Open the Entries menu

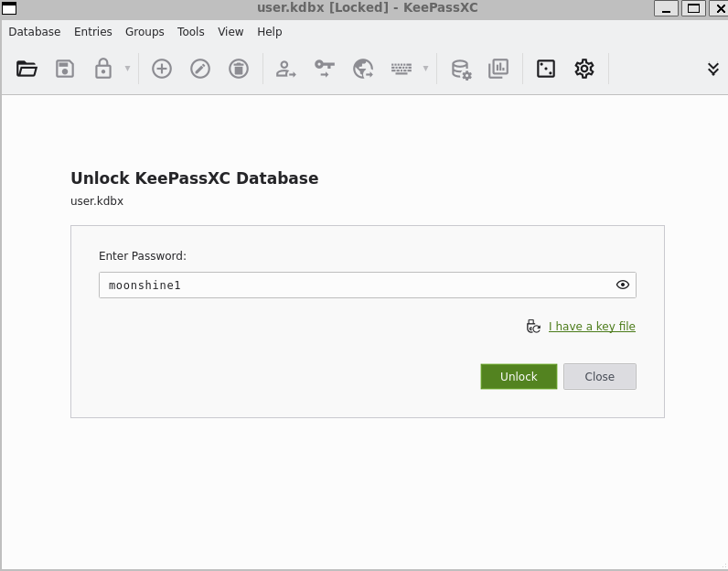click(93, 31)
